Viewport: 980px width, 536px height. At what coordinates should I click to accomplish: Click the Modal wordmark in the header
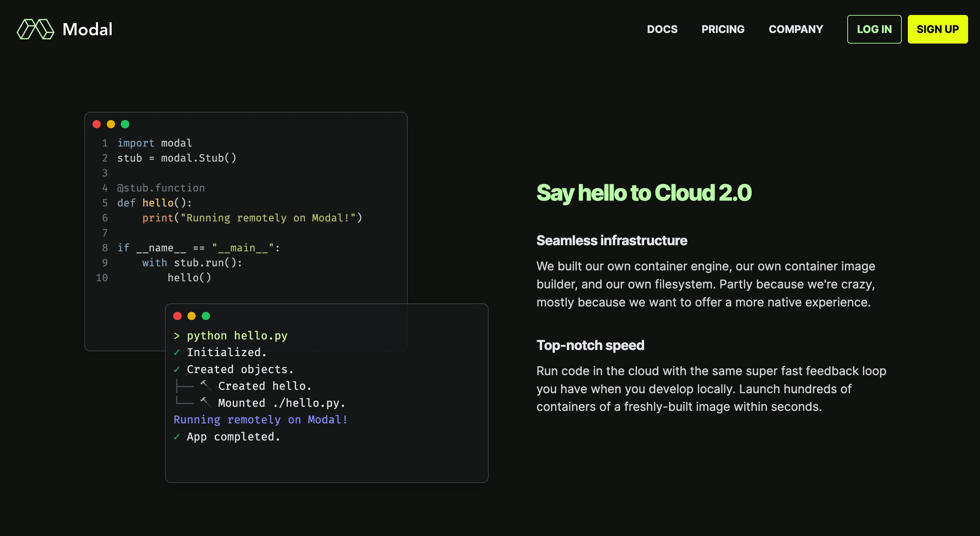tap(87, 29)
